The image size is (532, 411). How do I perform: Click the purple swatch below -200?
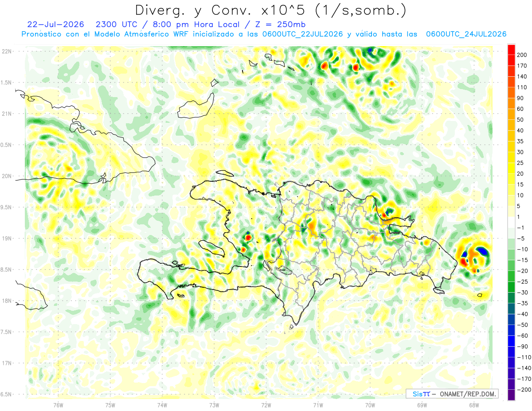coord(511,395)
